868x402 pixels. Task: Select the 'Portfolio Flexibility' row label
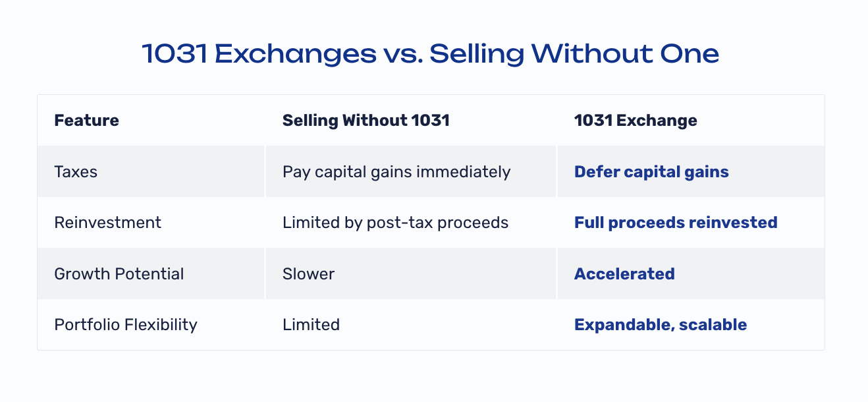click(126, 325)
